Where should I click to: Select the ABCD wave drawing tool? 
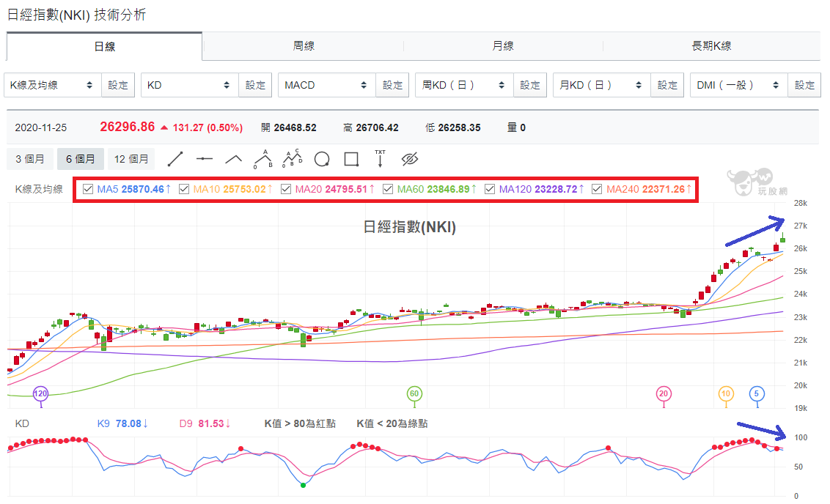point(293,158)
